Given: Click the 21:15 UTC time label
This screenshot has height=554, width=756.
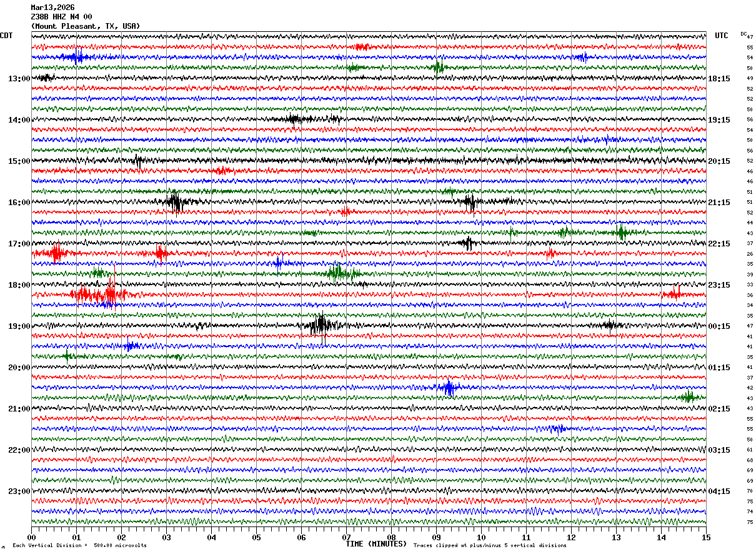Looking at the screenshot, I should tap(719, 203).
